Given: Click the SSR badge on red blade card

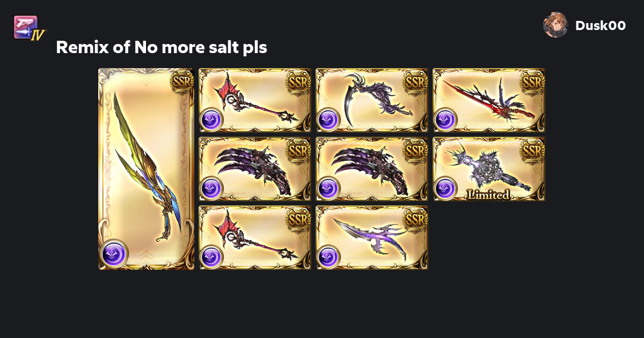Looking at the screenshot, I should [533, 82].
